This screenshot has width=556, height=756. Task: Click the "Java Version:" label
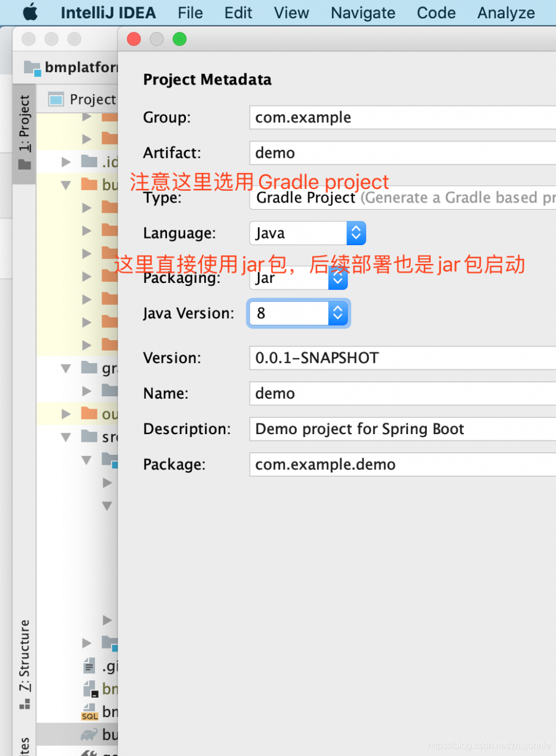click(x=189, y=313)
